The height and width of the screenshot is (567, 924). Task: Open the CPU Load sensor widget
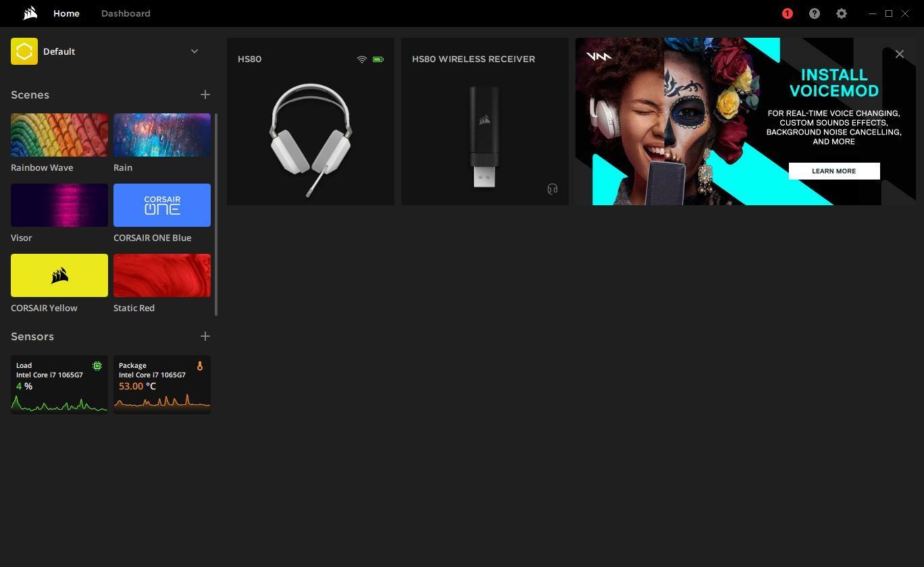[59, 385]
